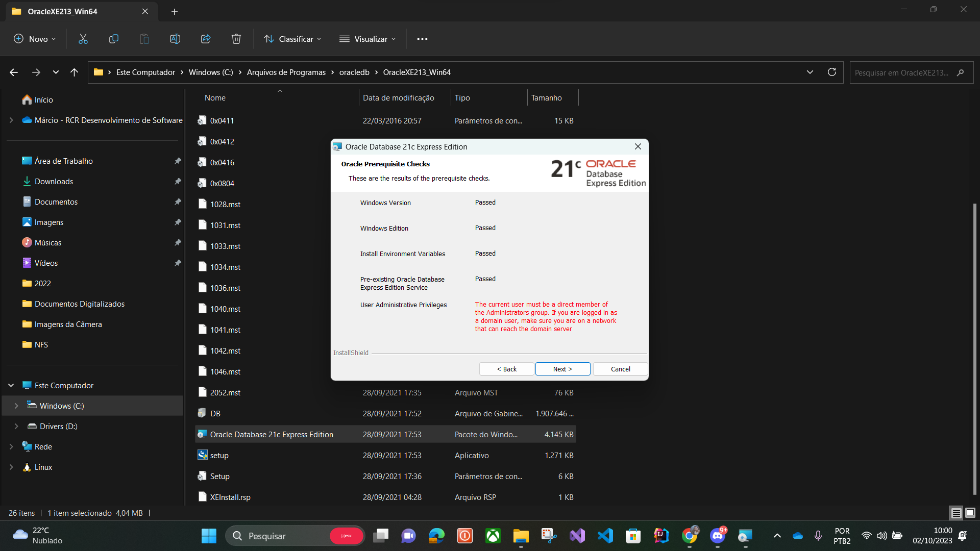Sort by the Nome column header
The height and width of the screenshot is (551, 980).
click(215, 98)
